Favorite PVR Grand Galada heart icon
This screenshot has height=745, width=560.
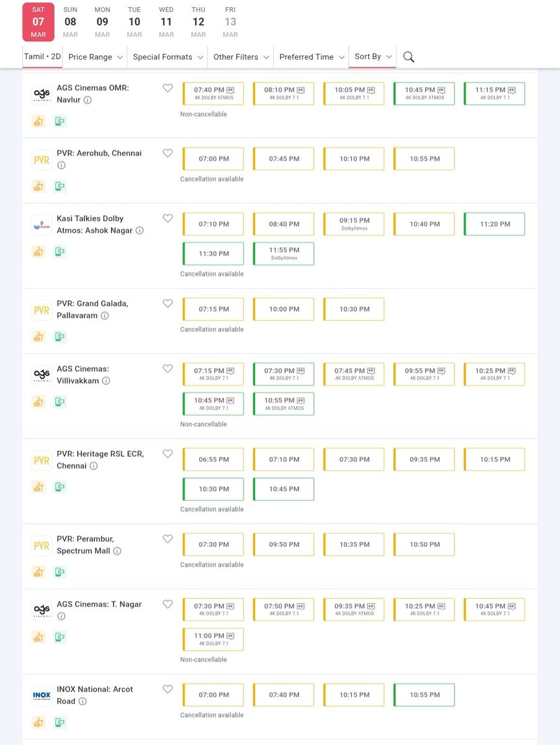tap(168, 304)
